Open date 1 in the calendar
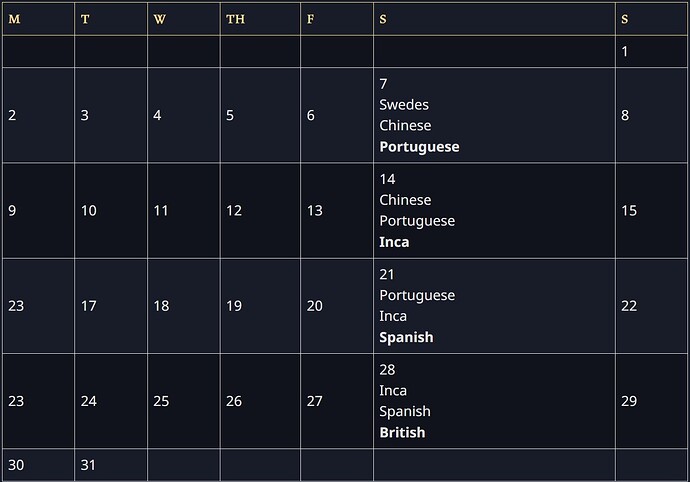This screenshot has height=482, width=690. point(625,51)
